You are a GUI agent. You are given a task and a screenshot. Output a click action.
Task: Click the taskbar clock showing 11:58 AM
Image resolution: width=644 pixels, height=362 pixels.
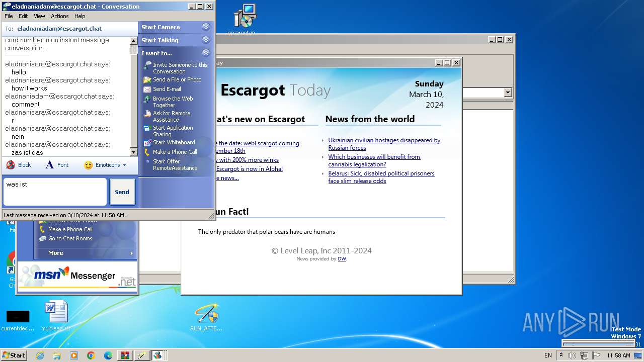(x=618, y=355)
